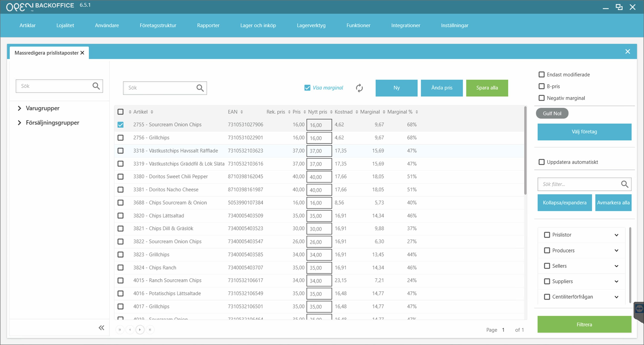Expand the Varugrupper tree node
This screenshot has width=644, height=345.
[x=20, y=108]
